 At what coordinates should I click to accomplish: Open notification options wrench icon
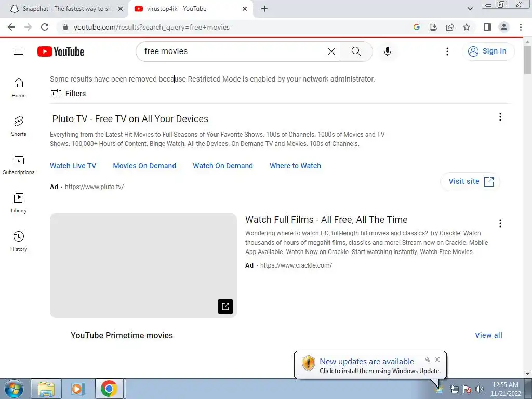pyautogui.click(x=428, y=360)
